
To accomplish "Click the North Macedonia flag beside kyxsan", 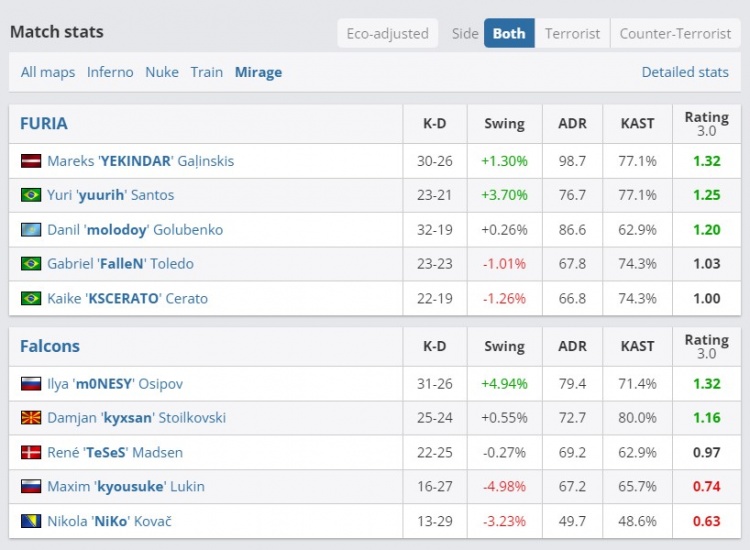I will pyautogui.click(x=31, y=418).
